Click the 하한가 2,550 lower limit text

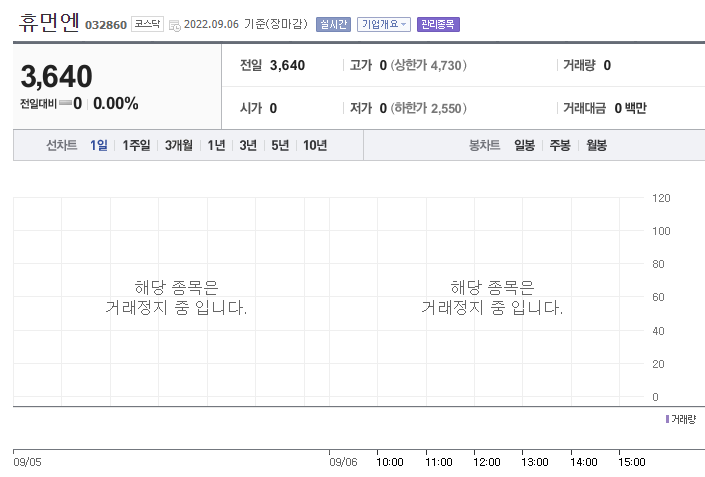point(428,108)
